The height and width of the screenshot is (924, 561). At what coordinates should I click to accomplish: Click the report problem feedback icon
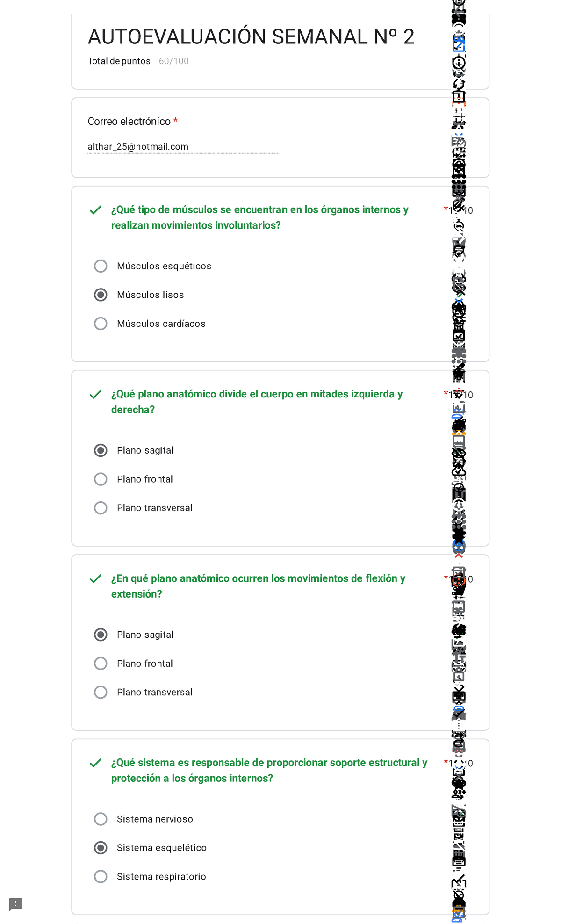point(15,903)
